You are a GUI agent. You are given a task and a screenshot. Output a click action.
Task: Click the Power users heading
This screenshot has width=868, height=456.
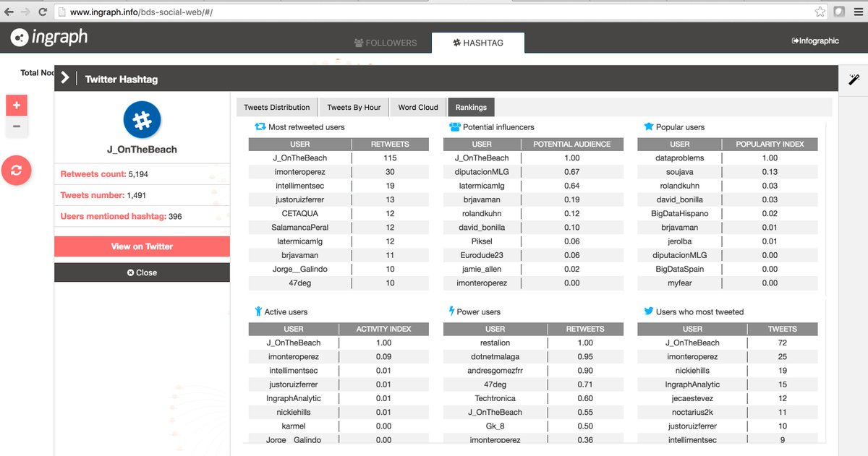(479, 312)
